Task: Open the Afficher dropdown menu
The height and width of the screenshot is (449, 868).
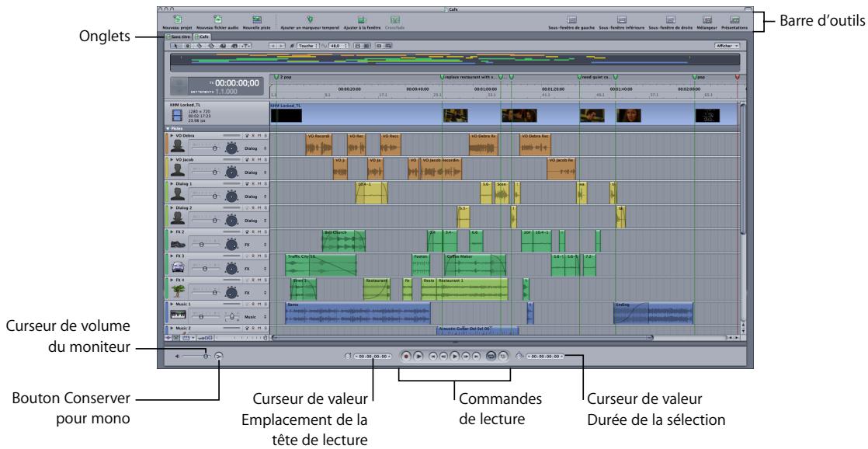Action: pyautogui.click(x=726, y=46)
